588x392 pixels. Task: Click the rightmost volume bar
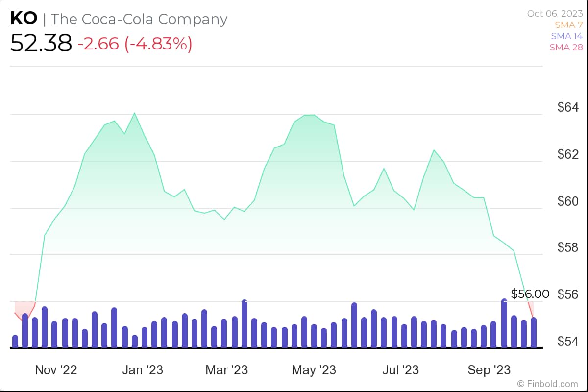click(x=533, y=333)
